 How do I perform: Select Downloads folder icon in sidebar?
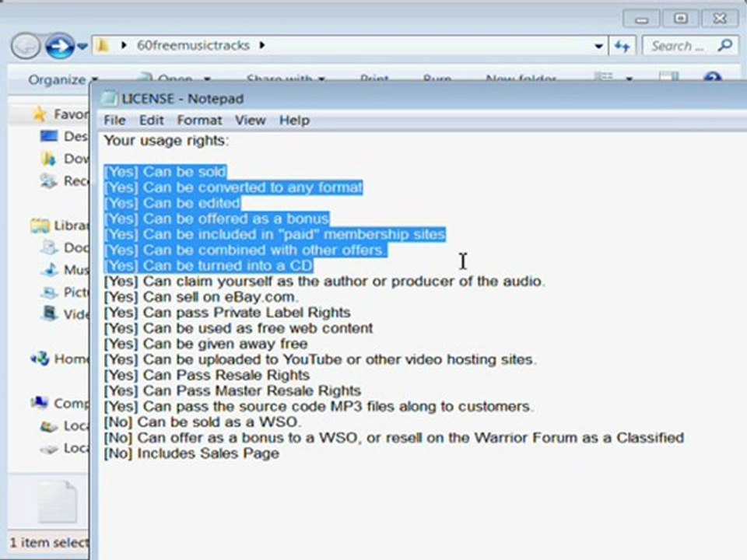(x=48, y=159)
